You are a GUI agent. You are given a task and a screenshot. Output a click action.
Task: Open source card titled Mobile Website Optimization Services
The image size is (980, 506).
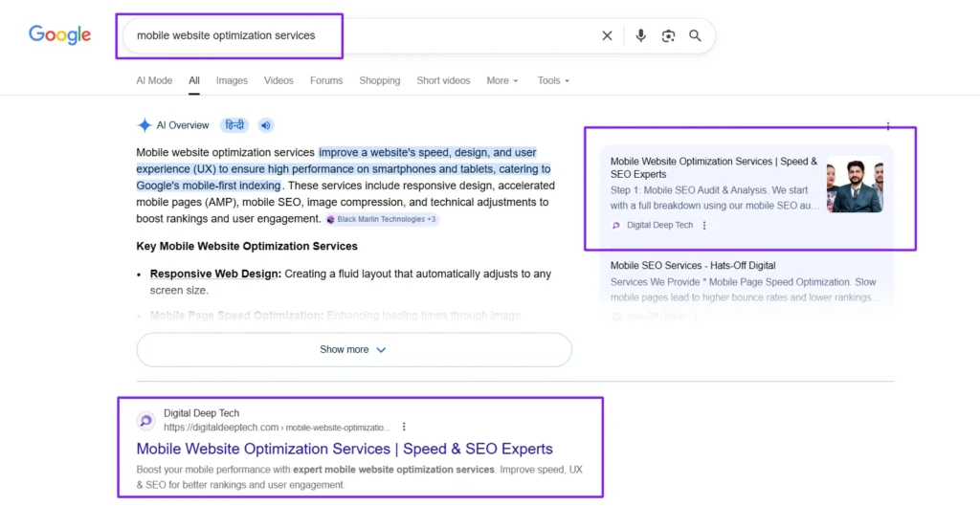coord(714,167)
